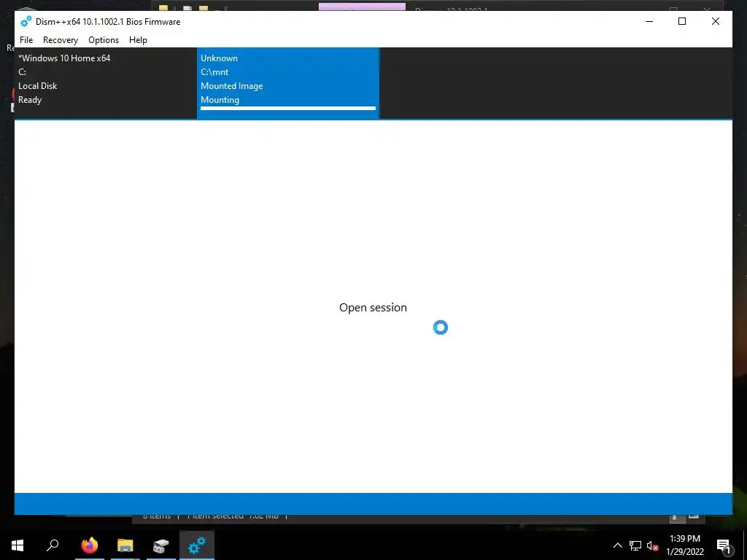Click the C:\mnt path text

214,72
